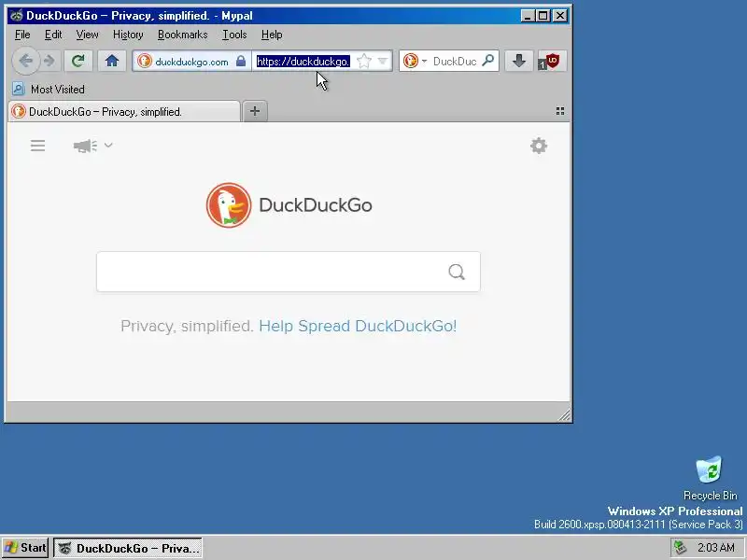Click the megaphone announcements icon
This screenshot has height=560, width=747.
pos(85,146)
